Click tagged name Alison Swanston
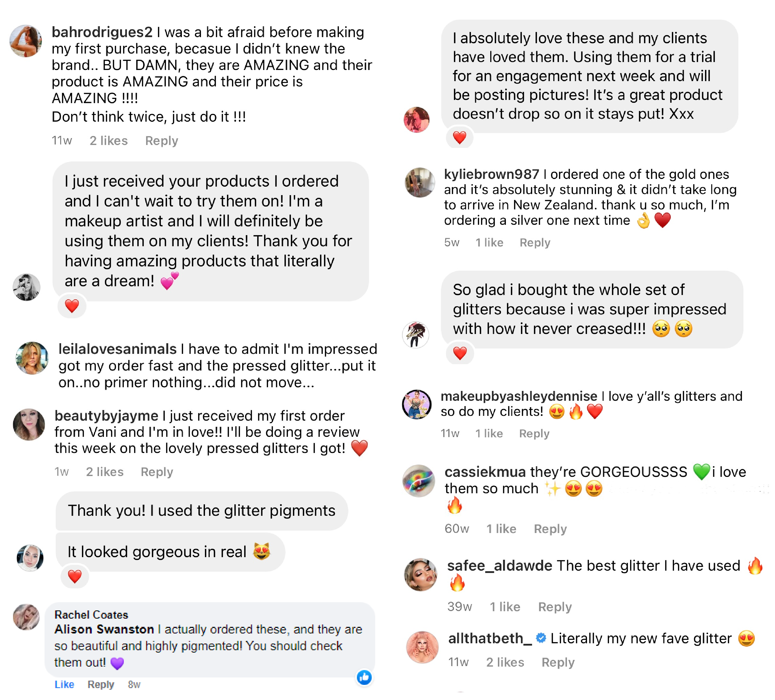The image size is (775, 700). point(104,629)
